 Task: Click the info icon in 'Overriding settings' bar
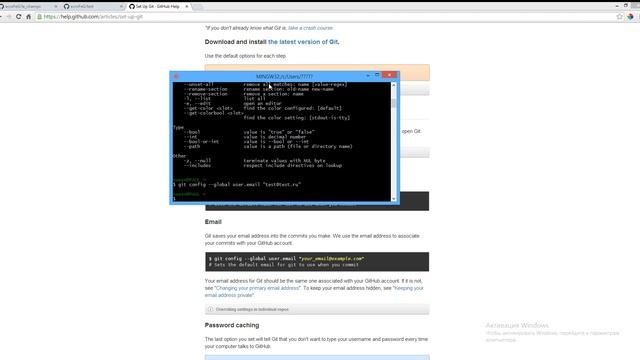click(x=211, y=309)
